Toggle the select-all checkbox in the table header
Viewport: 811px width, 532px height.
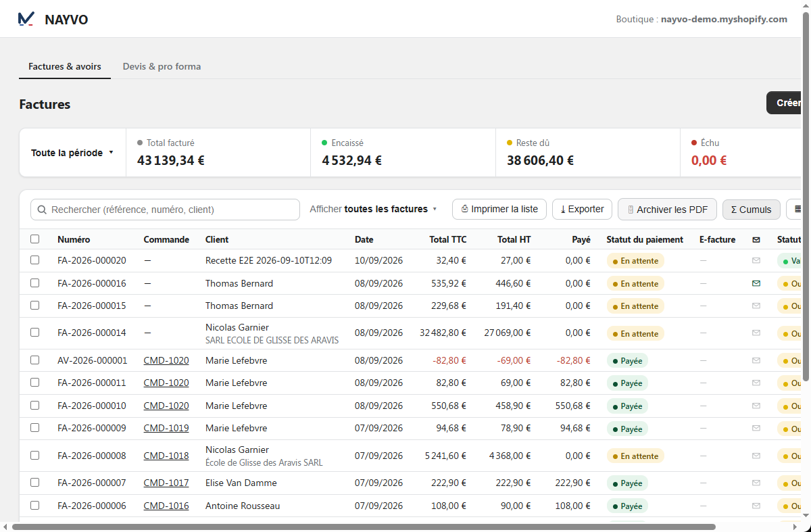point(35,239)
